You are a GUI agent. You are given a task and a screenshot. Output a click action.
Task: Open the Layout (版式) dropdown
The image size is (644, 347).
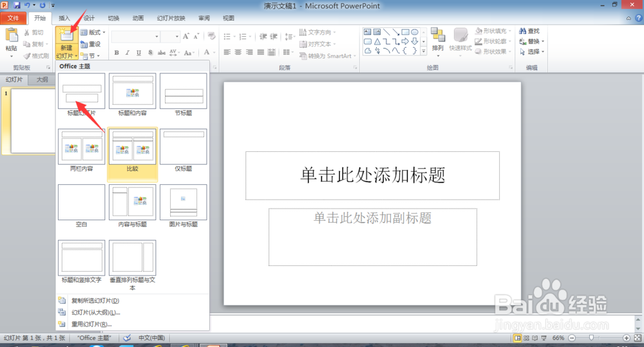click(x=93, y=32)
